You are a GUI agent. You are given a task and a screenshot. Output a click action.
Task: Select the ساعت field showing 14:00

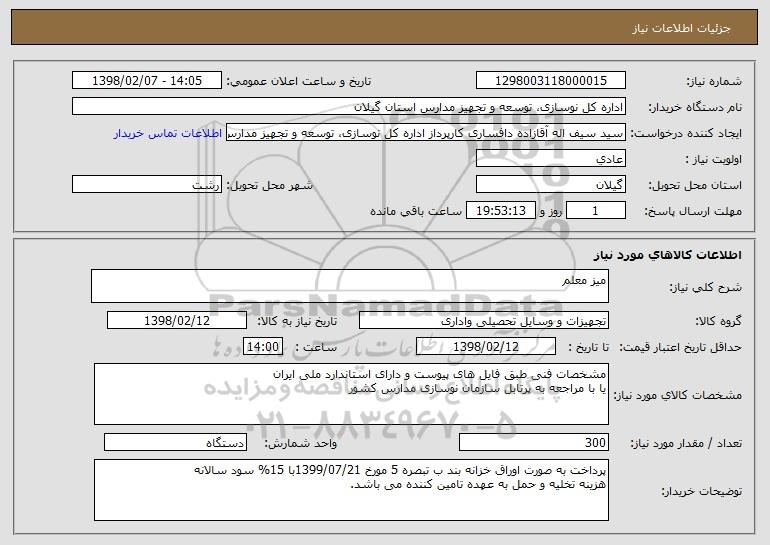point(263,347)
